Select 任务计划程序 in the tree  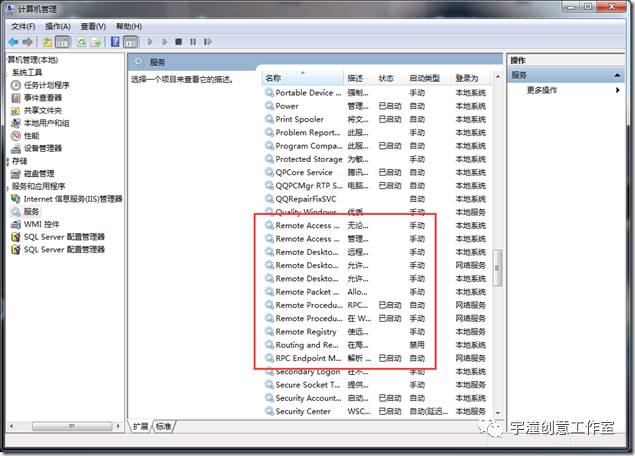click(40, 85)
